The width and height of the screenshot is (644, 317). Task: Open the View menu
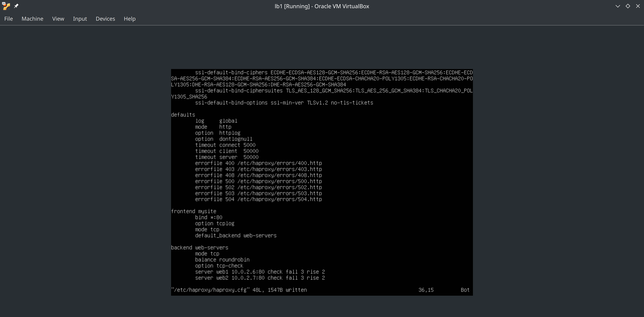[x=58, y=19]
